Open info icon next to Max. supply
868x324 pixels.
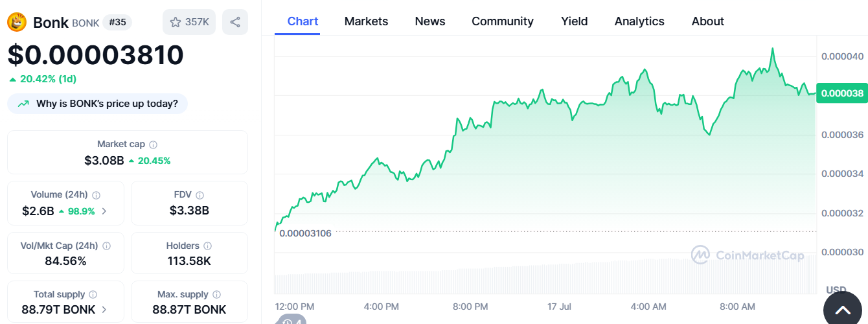point(216,295)
